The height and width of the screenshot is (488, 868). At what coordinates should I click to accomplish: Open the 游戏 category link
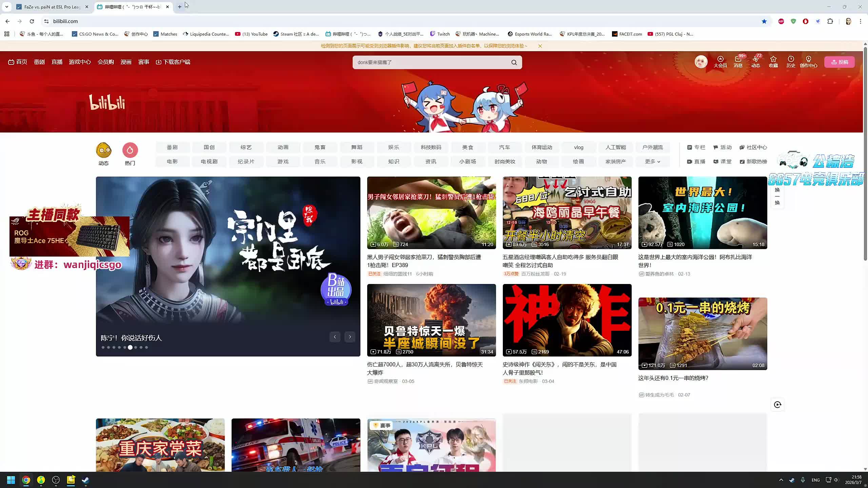click(x=283, y=162)
